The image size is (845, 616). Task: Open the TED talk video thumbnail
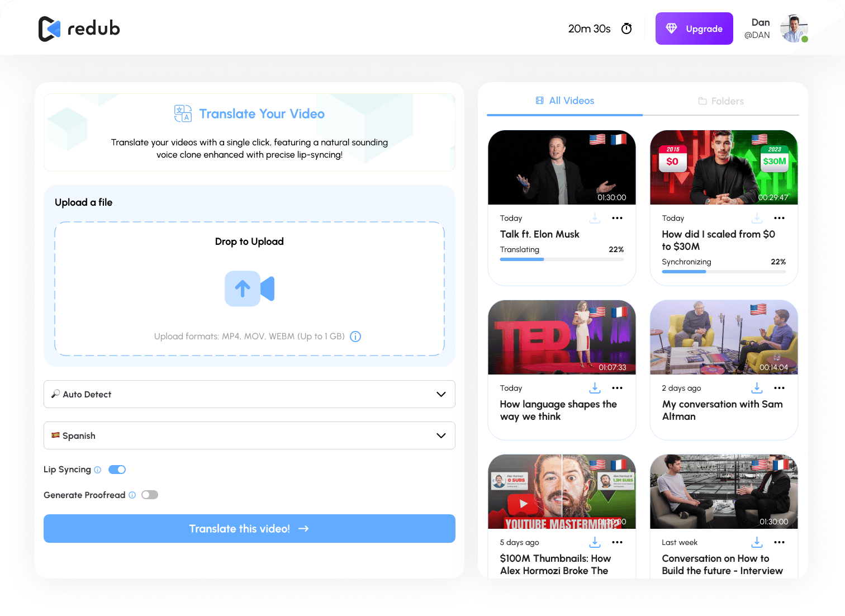(x=562, y=337)
